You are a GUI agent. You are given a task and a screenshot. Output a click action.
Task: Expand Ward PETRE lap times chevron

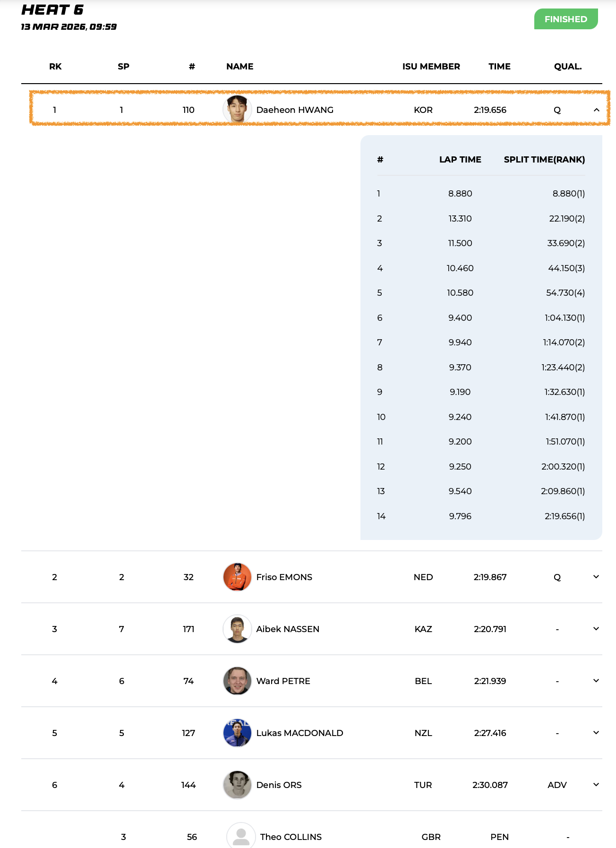(596, 681)
